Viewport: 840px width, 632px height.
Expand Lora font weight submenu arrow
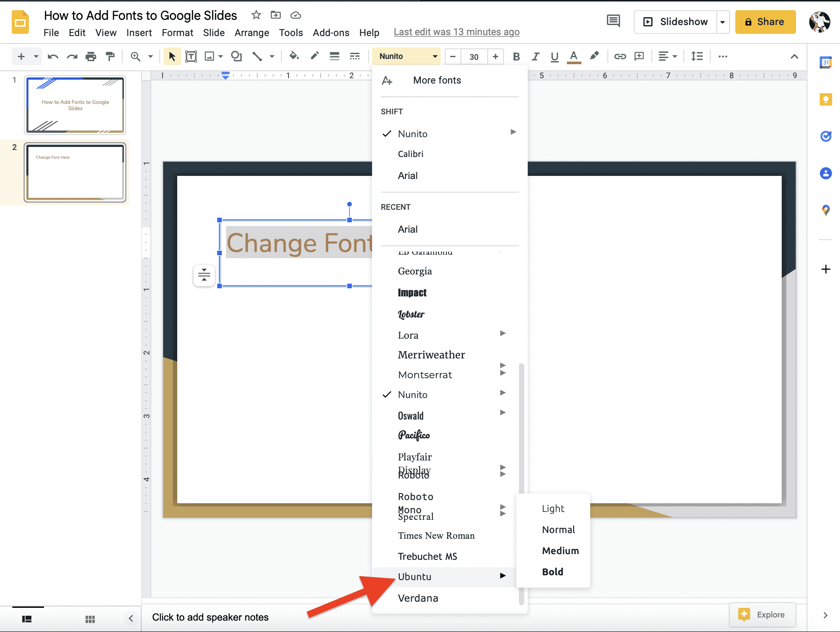tap(503, 333)
